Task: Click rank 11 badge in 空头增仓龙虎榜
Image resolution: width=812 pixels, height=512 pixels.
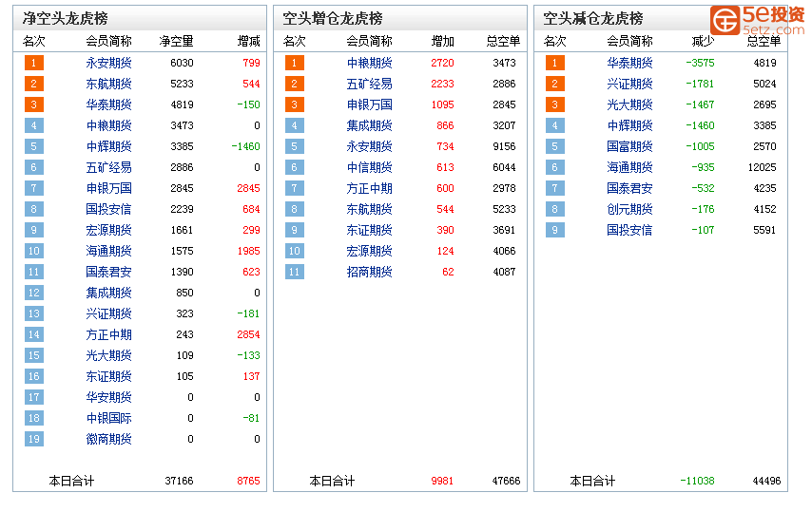Action: (x=295, y=272)
